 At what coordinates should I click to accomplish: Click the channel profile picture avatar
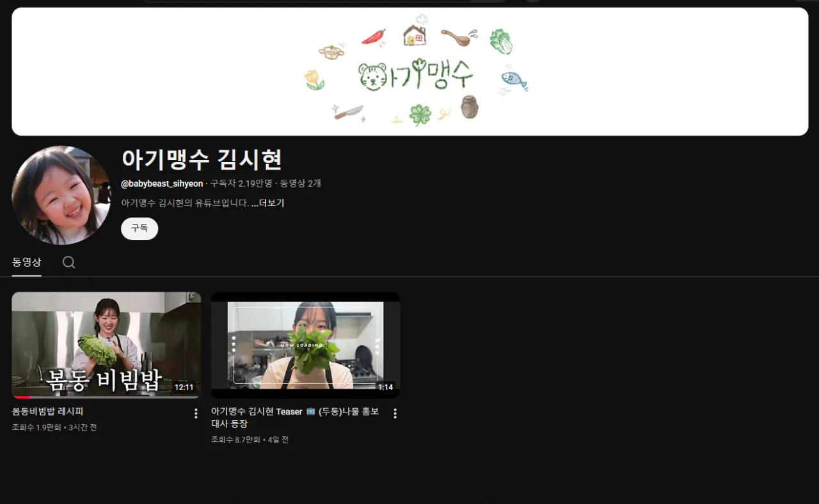click(x=61, y=195)
